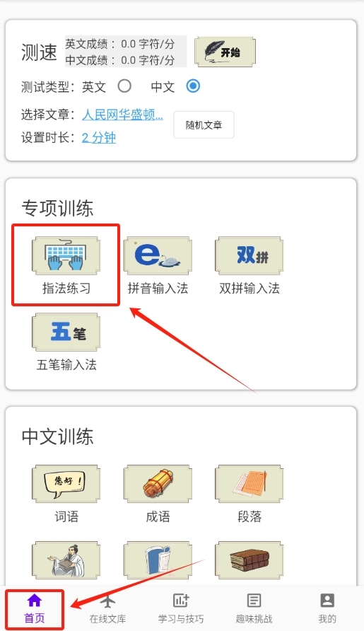Open the blue open-book training icon

pyautogui.click(x=158, y=560)
